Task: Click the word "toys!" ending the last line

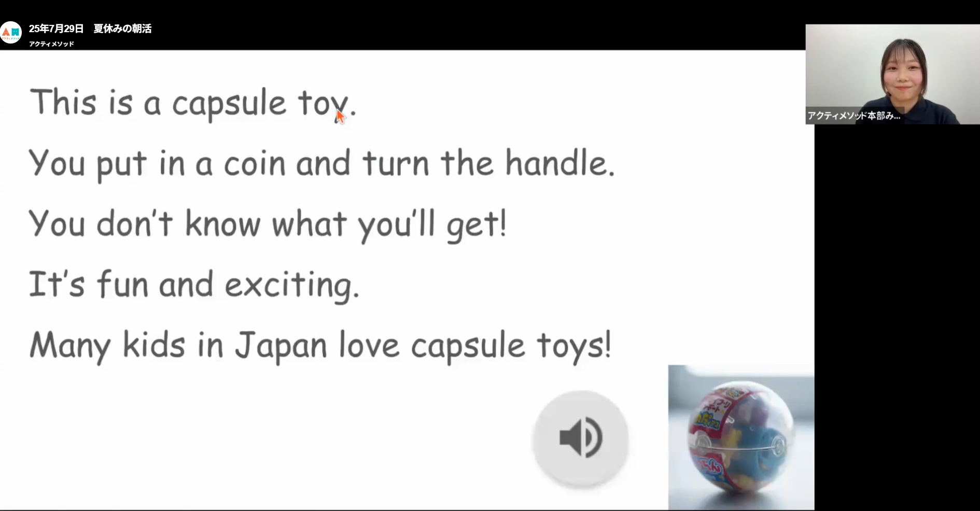Action: click(574, 346)
